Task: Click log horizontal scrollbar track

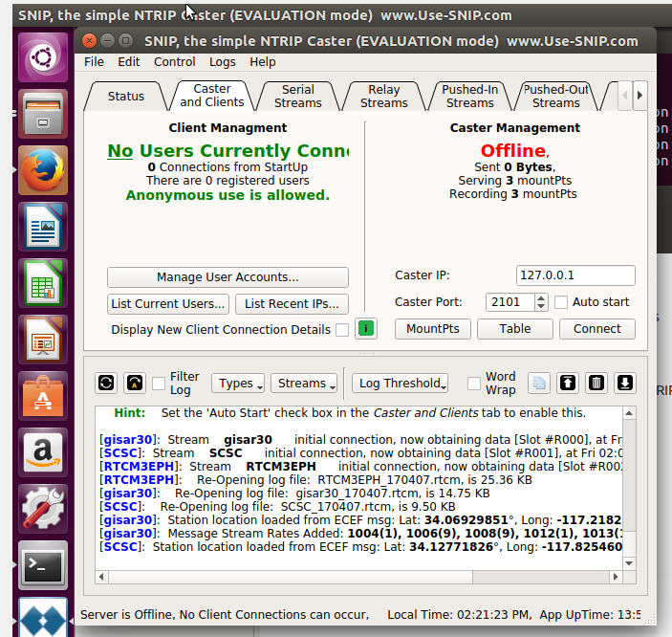Action: pos(358,577)
